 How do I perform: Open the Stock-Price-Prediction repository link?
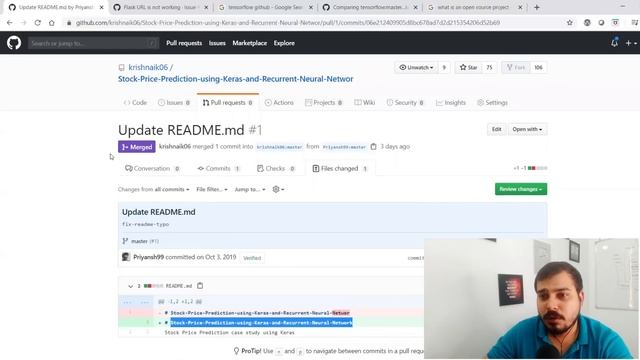point(236,79)
